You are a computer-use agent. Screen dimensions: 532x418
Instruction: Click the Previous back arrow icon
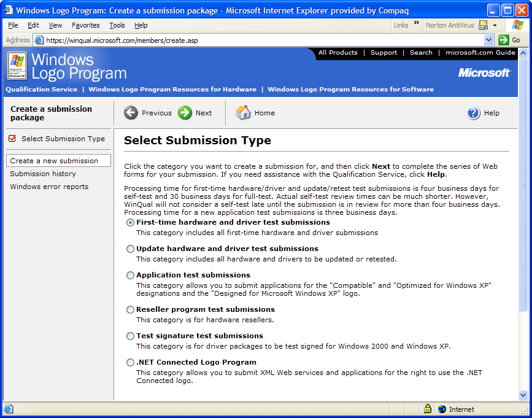click(131, 113)
